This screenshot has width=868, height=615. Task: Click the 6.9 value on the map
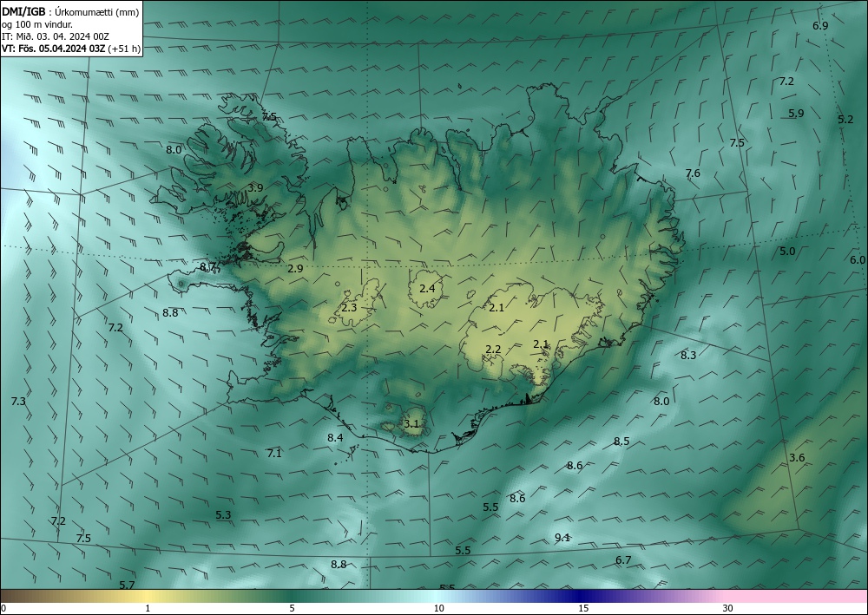820,26
